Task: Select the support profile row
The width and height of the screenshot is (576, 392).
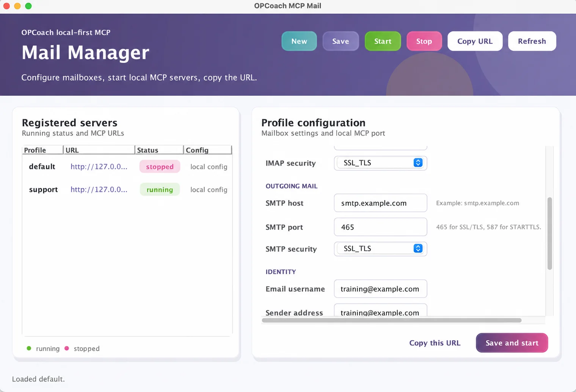Action: click(127, 189)
